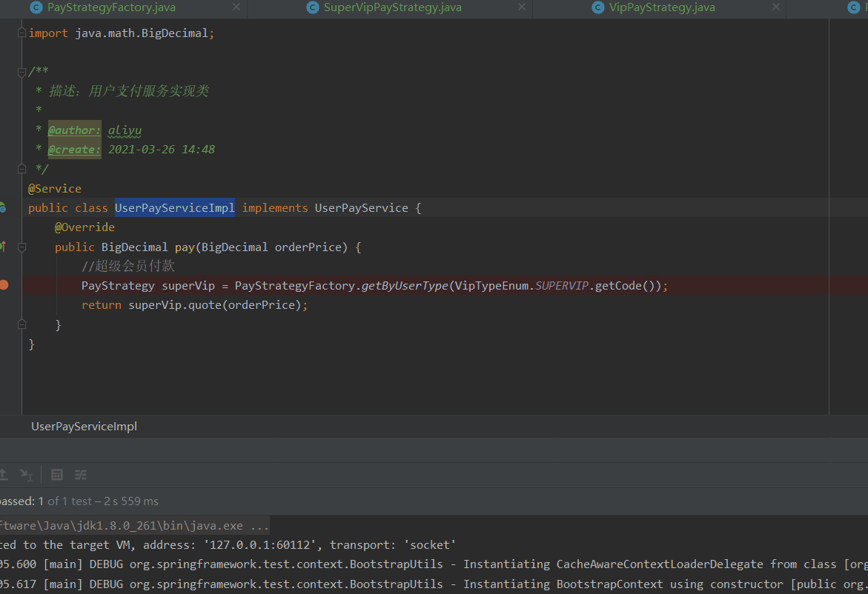Viewport: 868px width, 594px height.
Task: Click the java.math.BigDecimal import path
Action: (141, 33)
